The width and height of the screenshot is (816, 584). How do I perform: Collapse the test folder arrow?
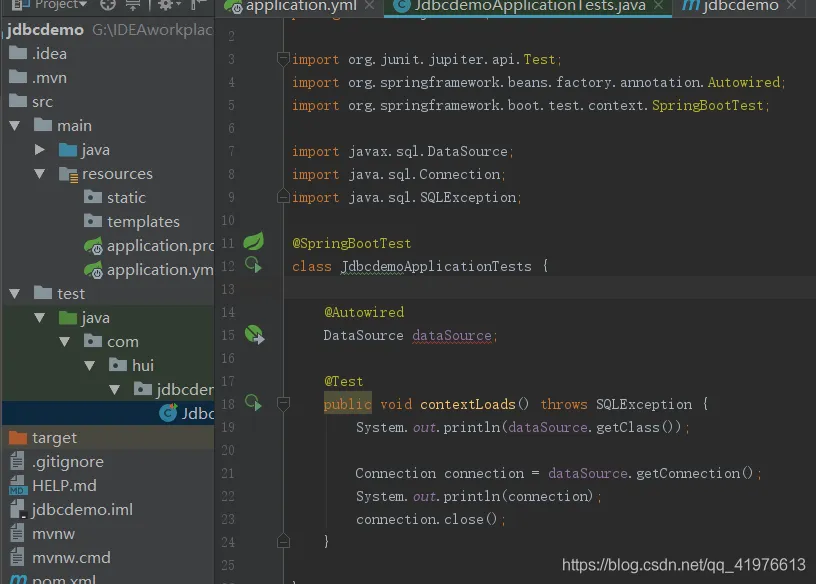point(15,294)
